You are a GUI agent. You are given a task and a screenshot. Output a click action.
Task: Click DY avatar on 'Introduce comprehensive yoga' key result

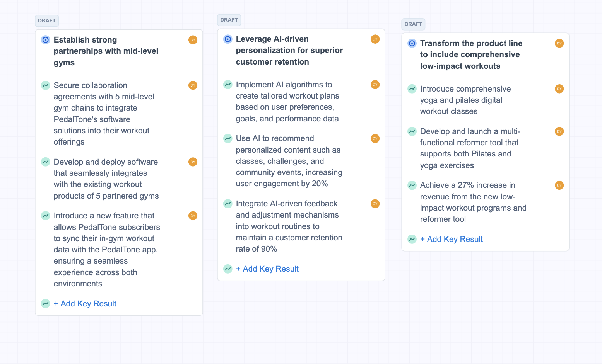[x=559, y=89]
